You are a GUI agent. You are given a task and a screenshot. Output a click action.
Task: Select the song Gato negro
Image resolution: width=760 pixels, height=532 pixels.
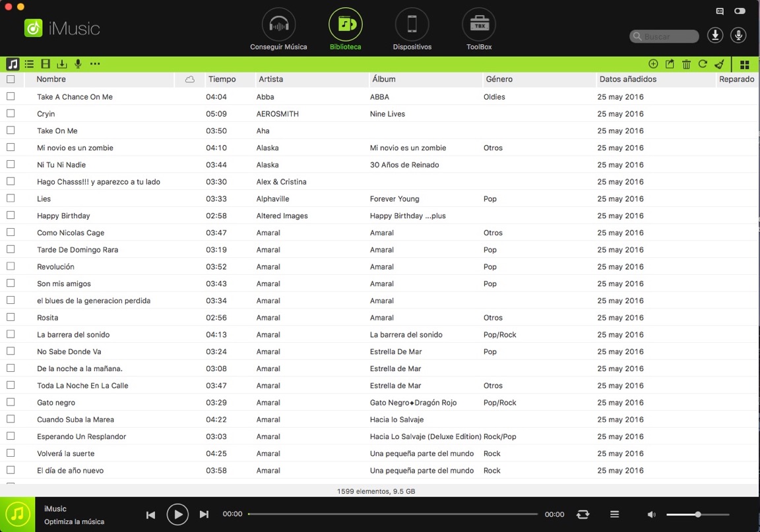tap(56, 403)
